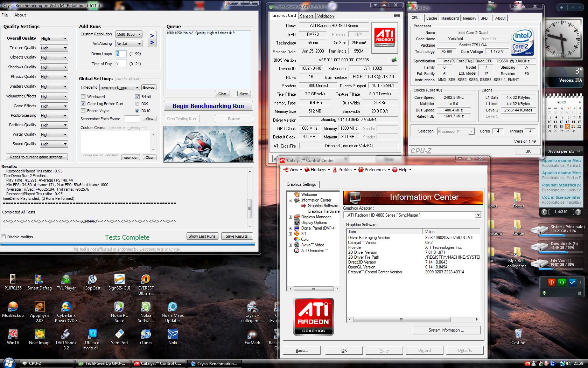Click the GPU-Z screenshot camera icon
Screen dimensions: 588x368
(397, 15)
